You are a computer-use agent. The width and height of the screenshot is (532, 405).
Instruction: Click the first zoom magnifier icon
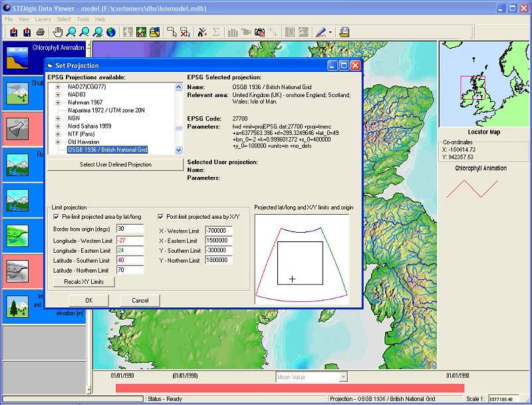coord(71,32)
